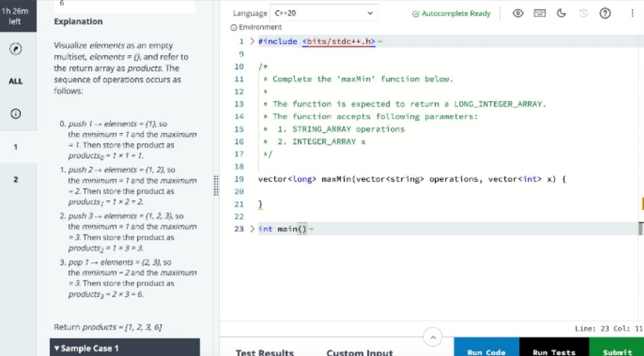Screen dimensions: 644x356
Task: Click the panel divider drag handle
Action: click(x=216, y=186)
